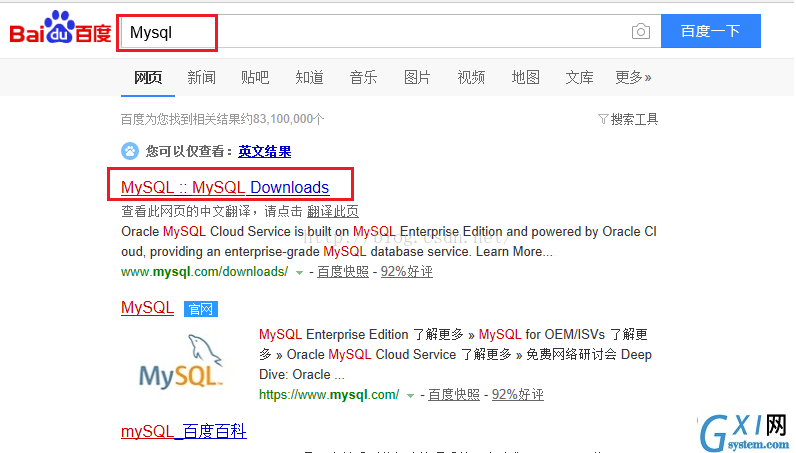Screen dimensions: 796x453
Task: Switch to the 贴吧 tab
Action: [255, 77]
